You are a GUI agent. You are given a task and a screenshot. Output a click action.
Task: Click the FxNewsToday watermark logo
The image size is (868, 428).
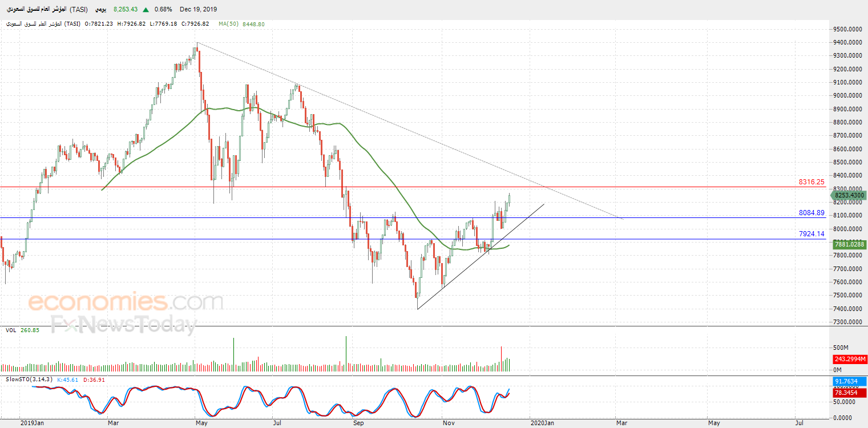click(x=123, y=325)
